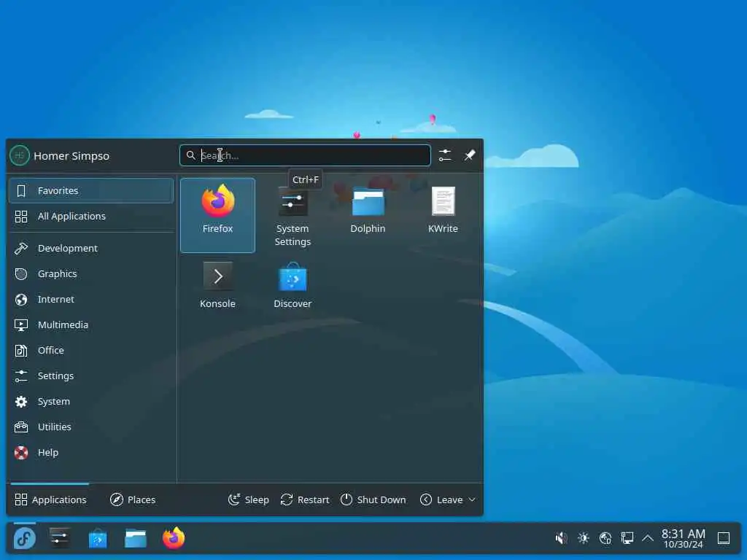Click the Homer Simpso user name
Image resolution: width=747 pixels, height=560 pixels.
tap(71, 156)
